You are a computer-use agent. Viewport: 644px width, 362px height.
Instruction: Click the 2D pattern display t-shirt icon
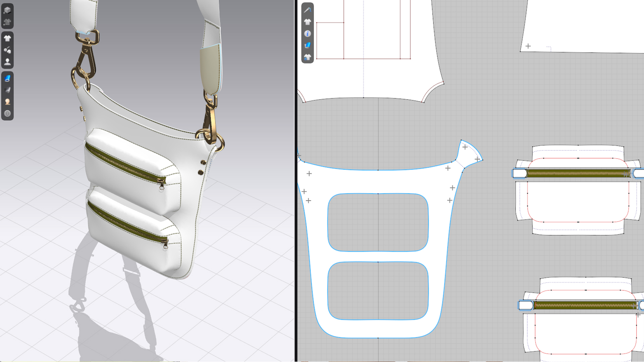coord(307,22)
